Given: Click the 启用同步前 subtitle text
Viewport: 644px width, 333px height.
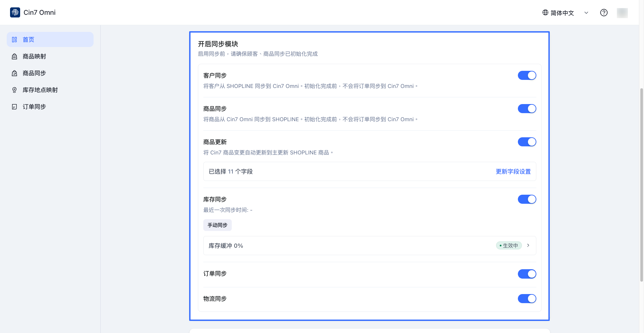Looking at the screenshot, I should (258, 54).
